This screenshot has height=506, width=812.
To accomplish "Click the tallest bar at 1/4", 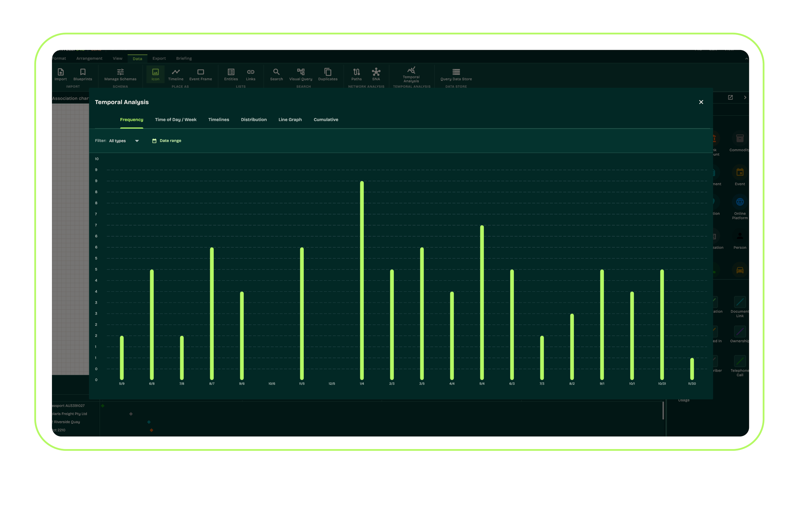I will pyautogui.click(x=362, y=280).
